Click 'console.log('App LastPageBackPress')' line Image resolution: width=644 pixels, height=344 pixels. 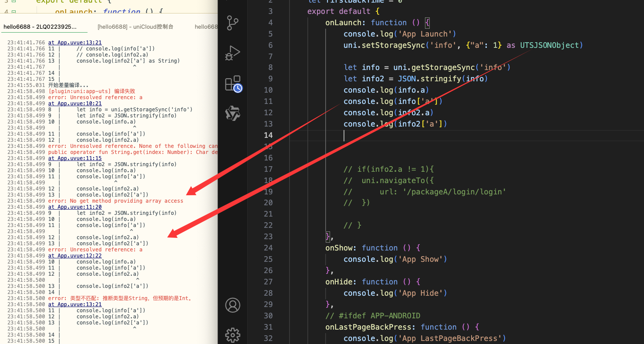(x=425, y=338)
